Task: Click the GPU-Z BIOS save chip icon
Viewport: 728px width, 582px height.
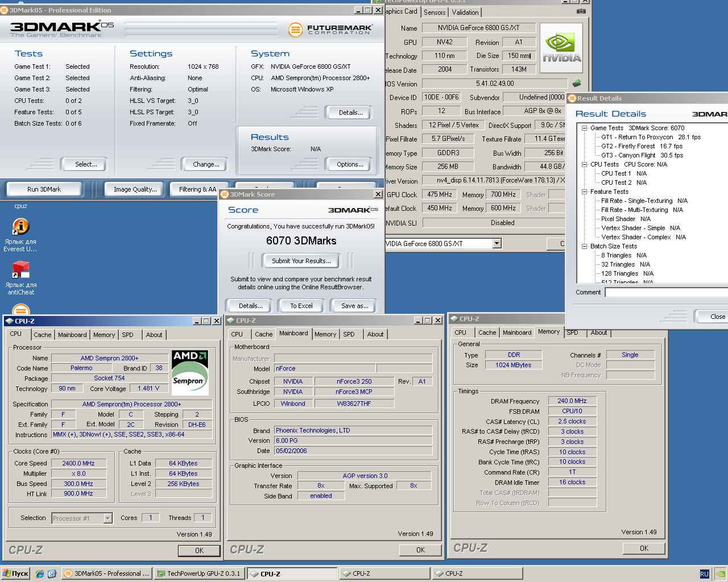Action: coord(577,84)
